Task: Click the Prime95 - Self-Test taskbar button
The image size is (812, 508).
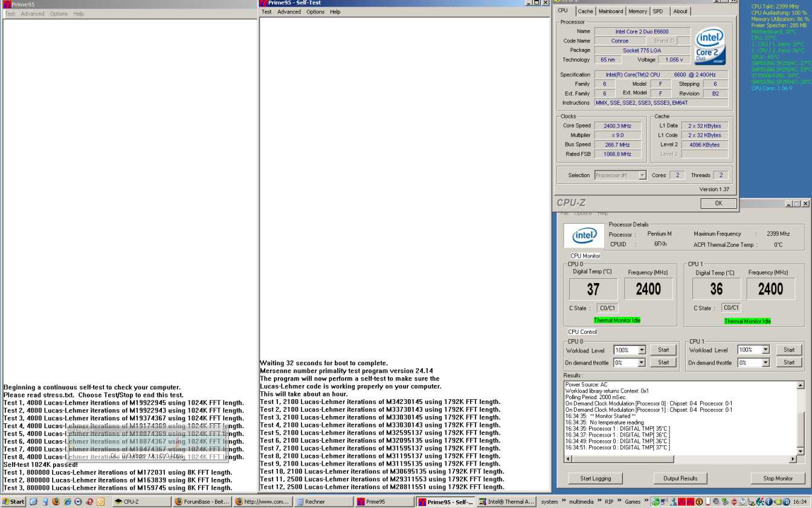Action: coord(446,501)
